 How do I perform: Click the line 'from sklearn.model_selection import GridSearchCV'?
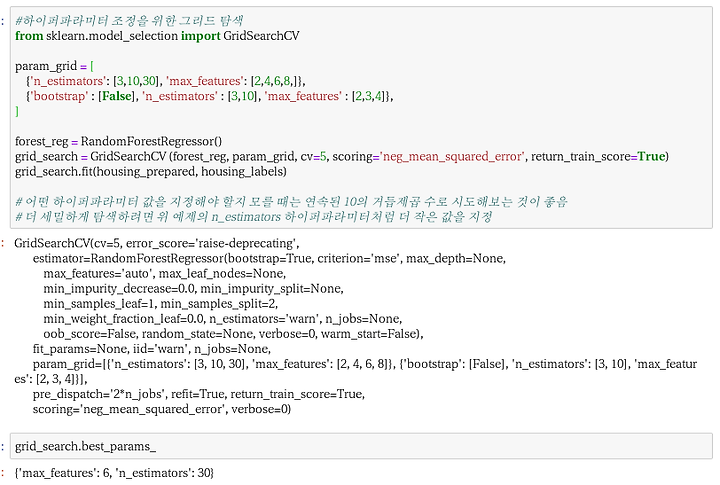click(157, 36)
